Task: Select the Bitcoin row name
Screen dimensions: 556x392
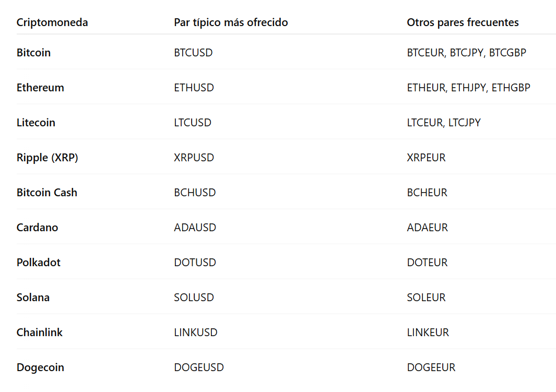Action: [33, 53]
